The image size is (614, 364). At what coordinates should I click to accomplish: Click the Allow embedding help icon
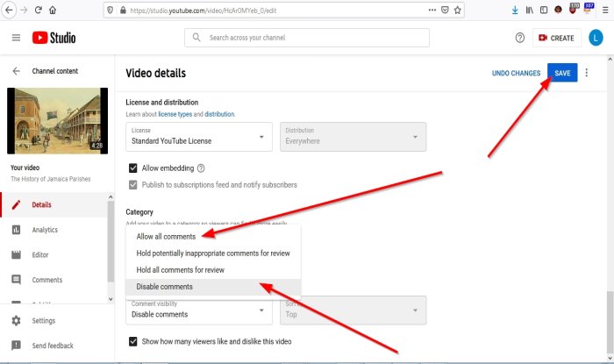click(x=201, y=168)
